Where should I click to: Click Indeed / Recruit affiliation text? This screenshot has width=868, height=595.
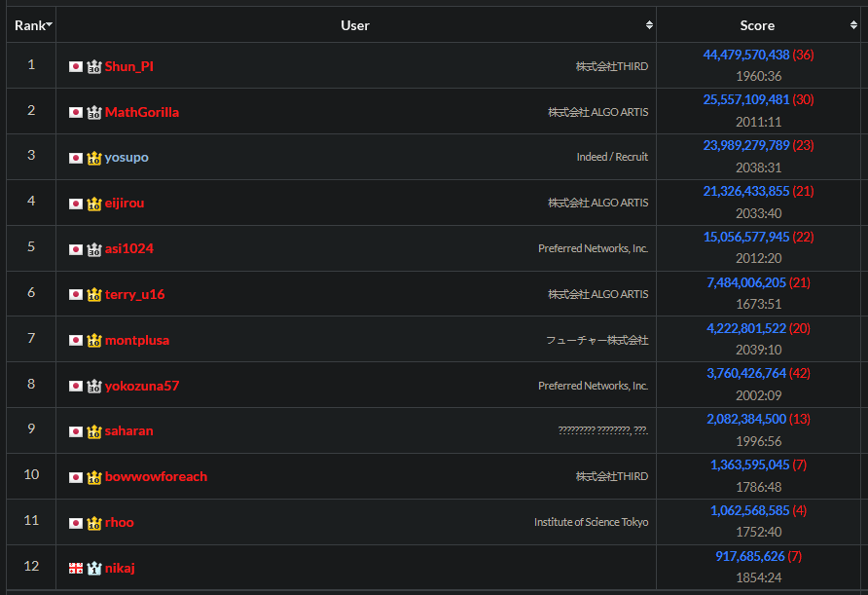point(612,157)
